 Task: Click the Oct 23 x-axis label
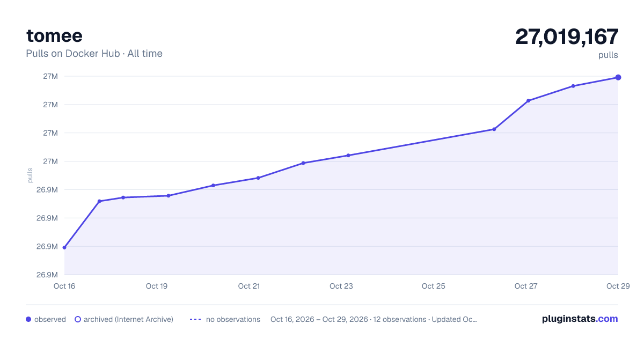(x=341, y=286)
